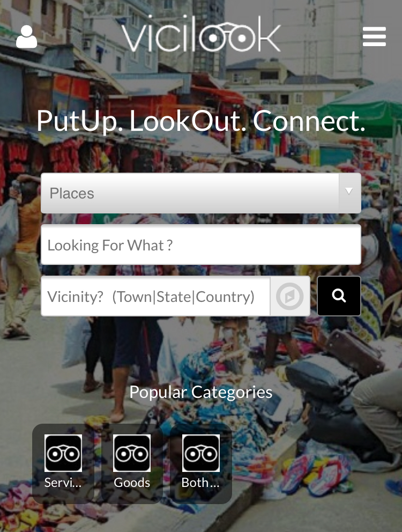The width and height of the screenshot is (402, 532).
Task: Click the Both category binoculars icon
Action: click(x=201, y=453)
